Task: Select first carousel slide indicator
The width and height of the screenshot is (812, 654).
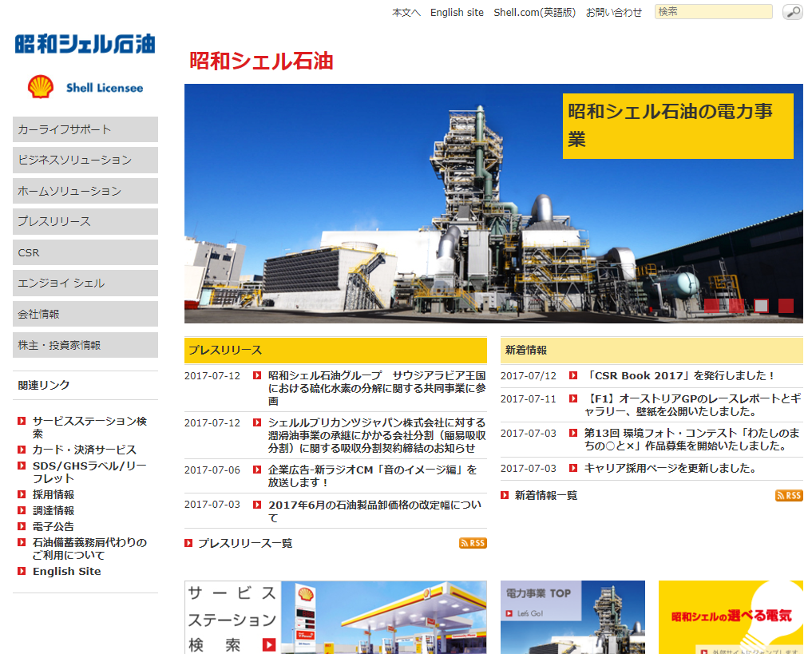Action: (711, 306)
